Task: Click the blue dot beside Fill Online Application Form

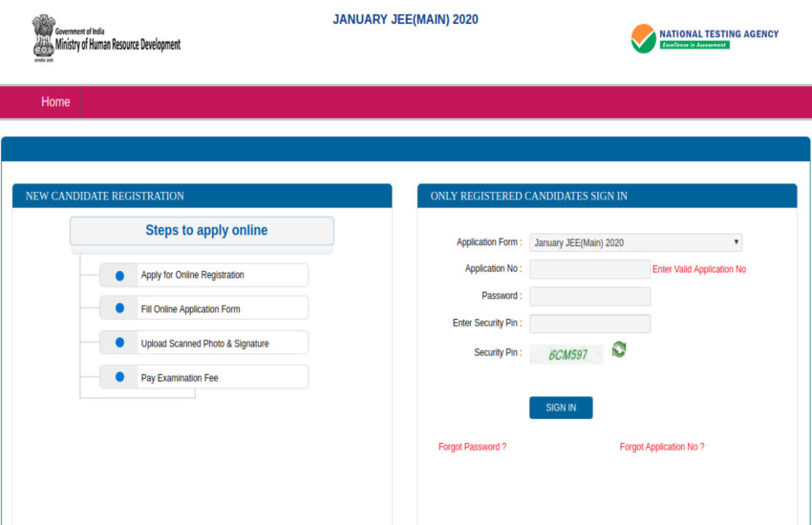Action: point(119,308)
